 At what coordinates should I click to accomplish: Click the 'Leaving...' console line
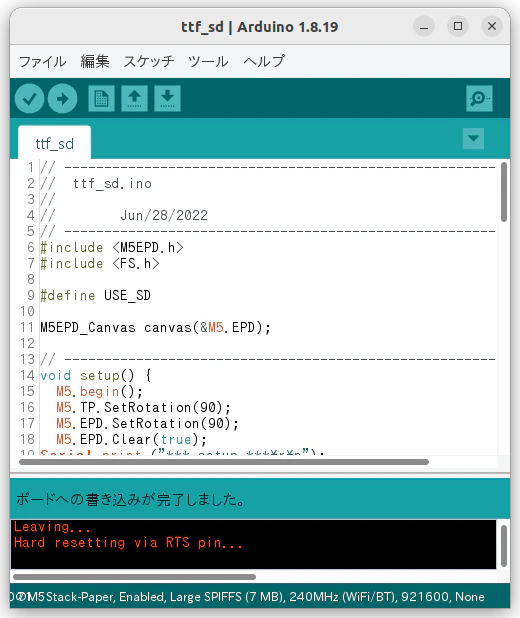point(52,527)
